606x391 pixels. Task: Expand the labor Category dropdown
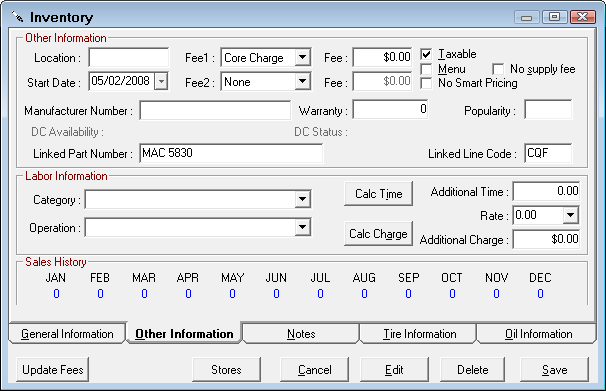[303, 199]
